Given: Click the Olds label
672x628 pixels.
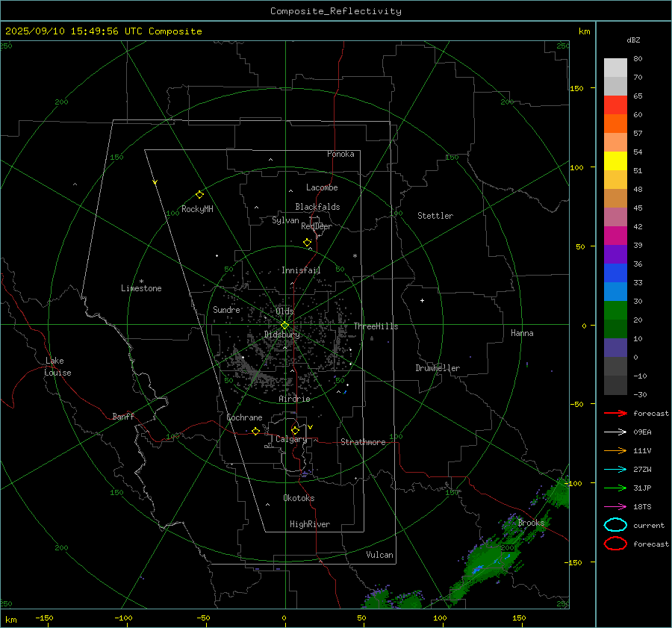Looking at the screenshot, I should (x=284, y=311).
